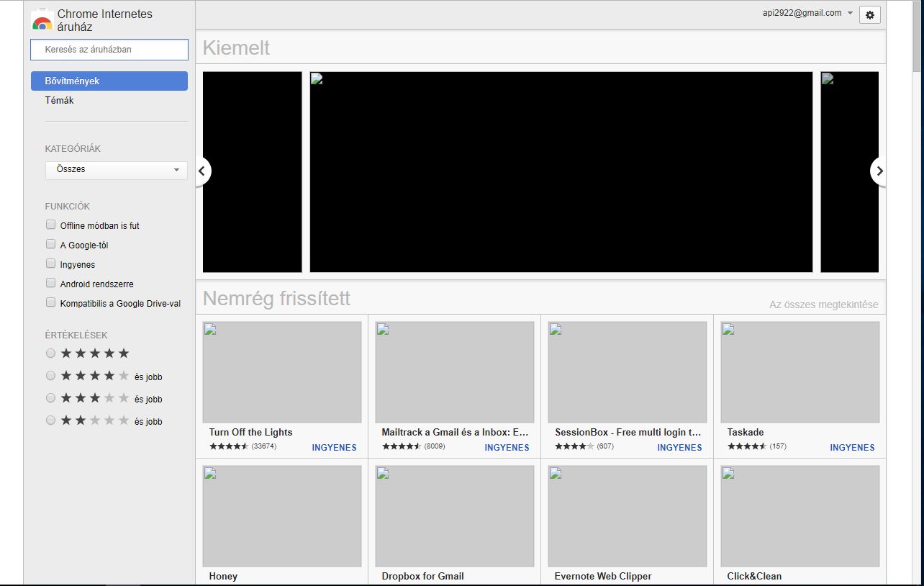
Task: Click the api2922@gmail.com account text
Action: [x=802, y=13]
